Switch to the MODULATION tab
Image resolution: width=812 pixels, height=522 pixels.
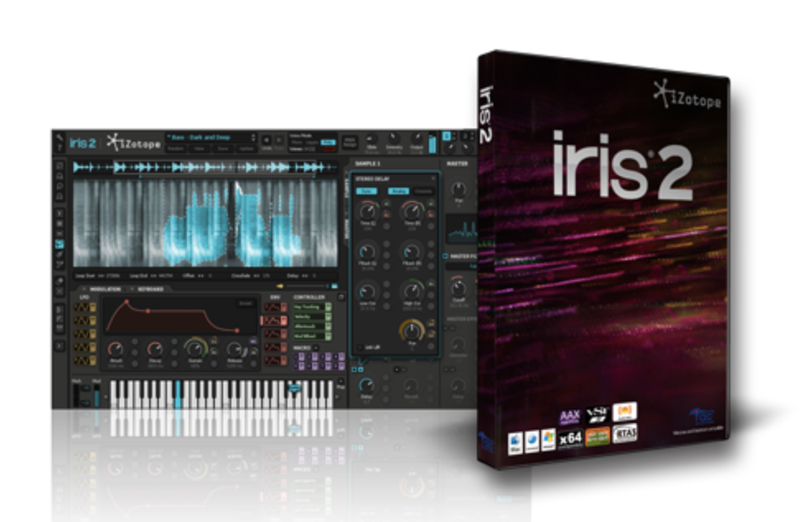coord(105,289)
